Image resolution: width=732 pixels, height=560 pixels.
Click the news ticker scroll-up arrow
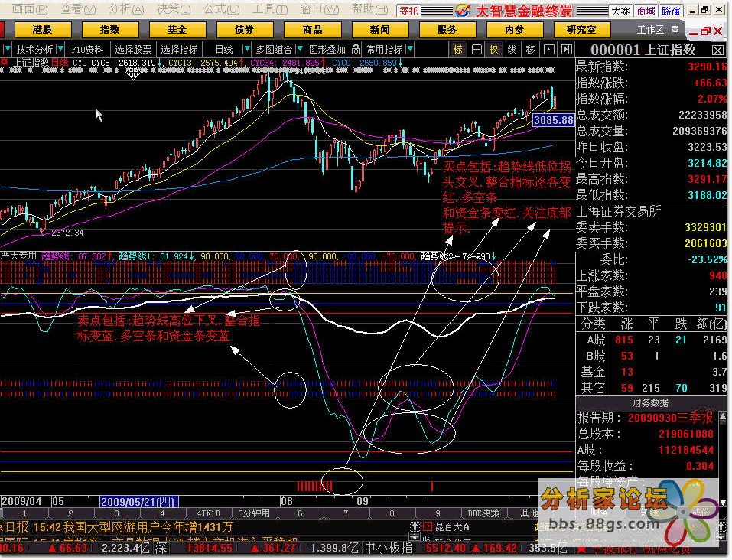click(415, 526)
